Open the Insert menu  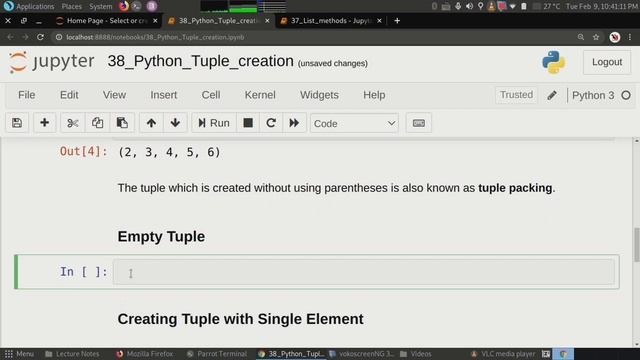pos(164,95)
